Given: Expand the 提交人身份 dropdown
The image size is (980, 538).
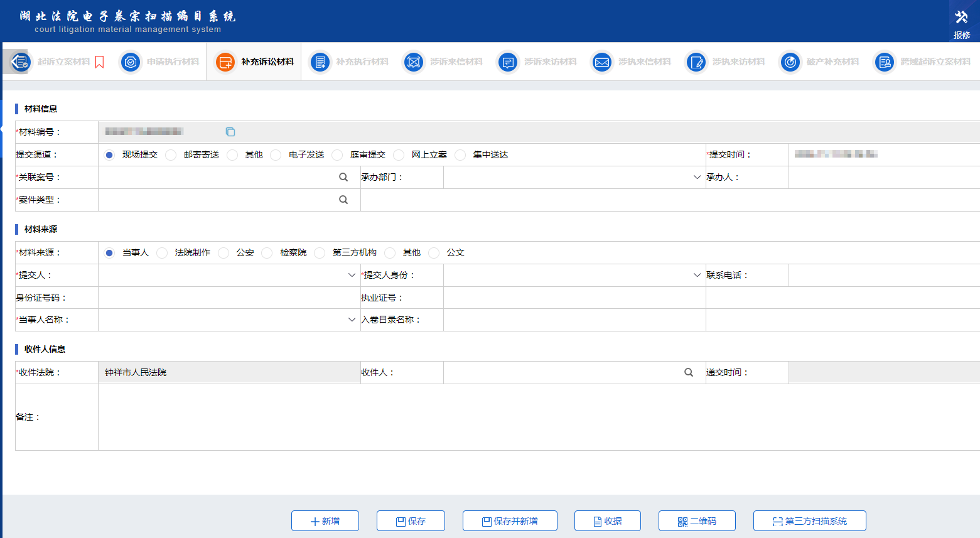Looking at the screenshot, I should point(697,275).
